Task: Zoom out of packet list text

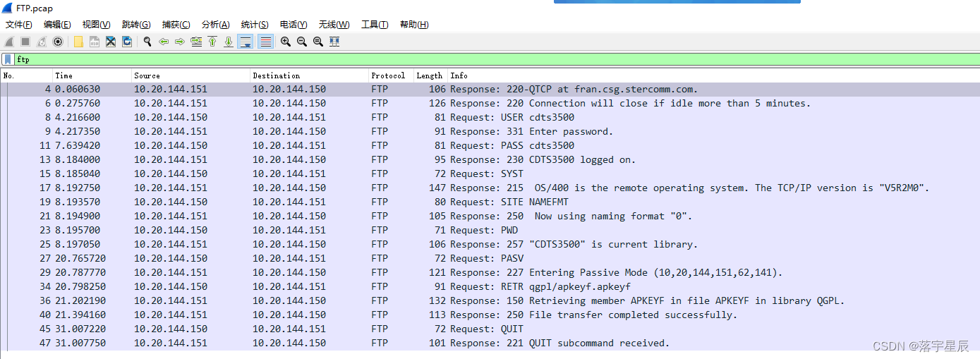Action: pyautogui.click(x=302, y=42)
